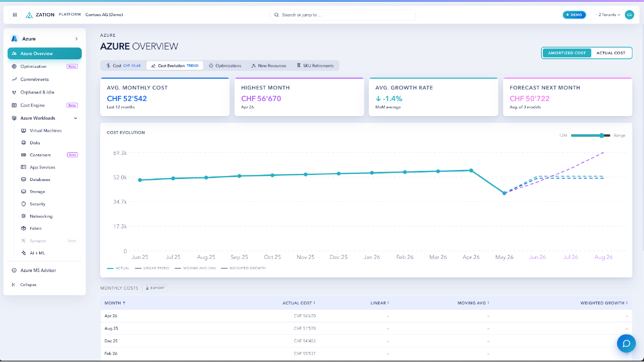Click the Fabric cube icon

pos(24,228)
